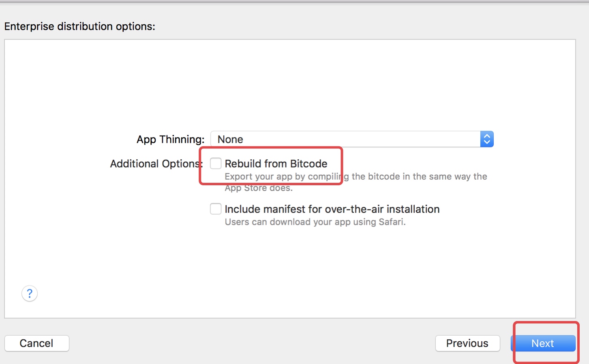Click the App Store does text line
This screenshot has width=589, height=364.
(259, 188)
